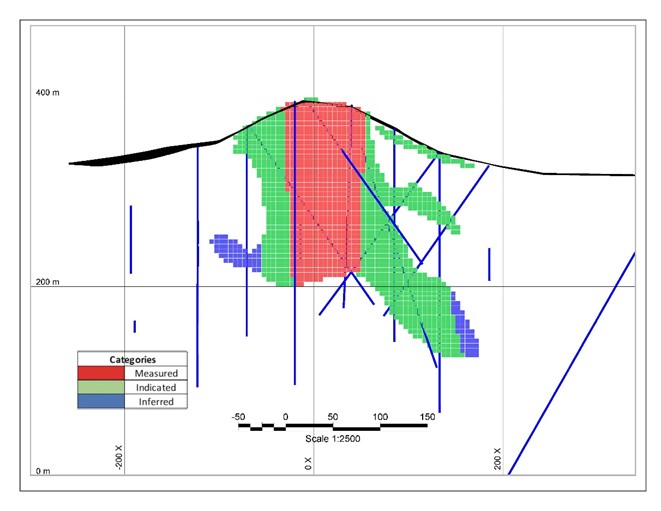Click the -200 X axis label
661x511 pixels.
coord(119,457)
